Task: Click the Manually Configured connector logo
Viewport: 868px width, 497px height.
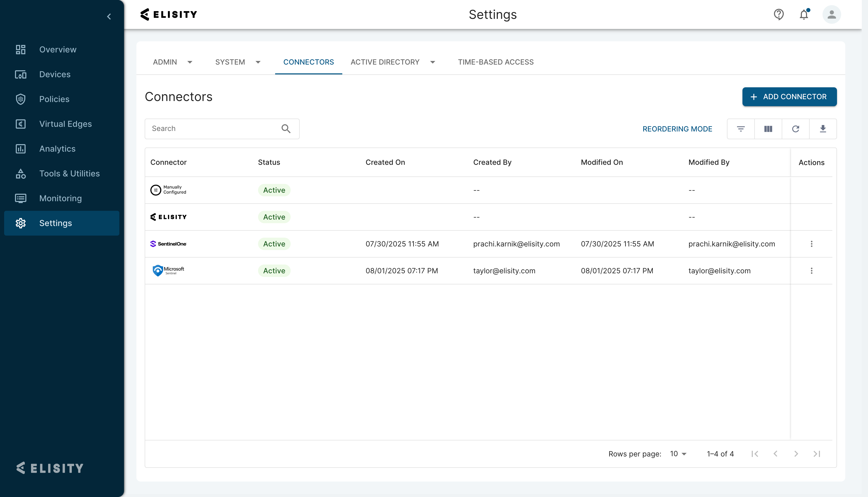Action: (x=168, y=190)
